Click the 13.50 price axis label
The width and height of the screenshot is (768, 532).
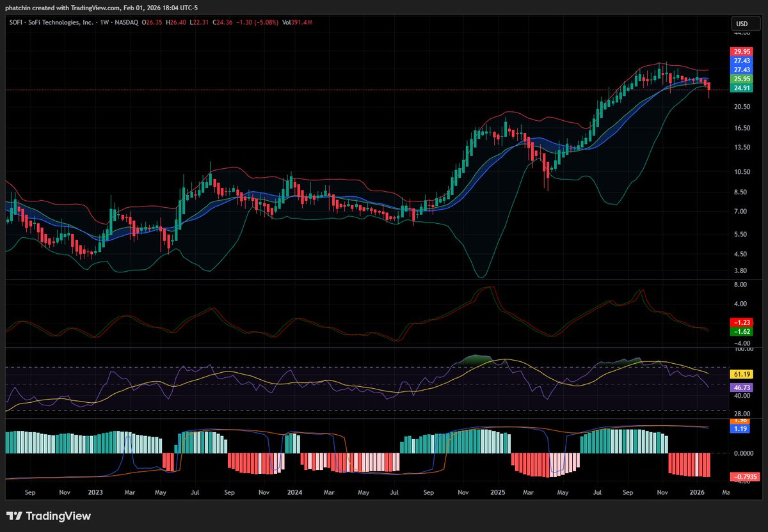pyautogui.click(x=741, y=147)
